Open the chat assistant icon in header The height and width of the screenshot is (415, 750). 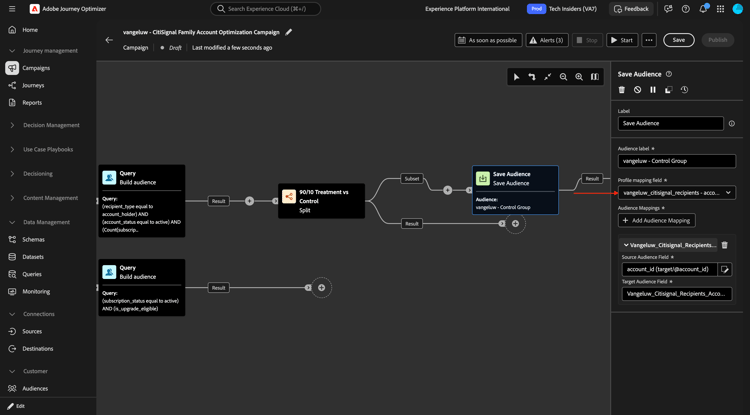668,9
